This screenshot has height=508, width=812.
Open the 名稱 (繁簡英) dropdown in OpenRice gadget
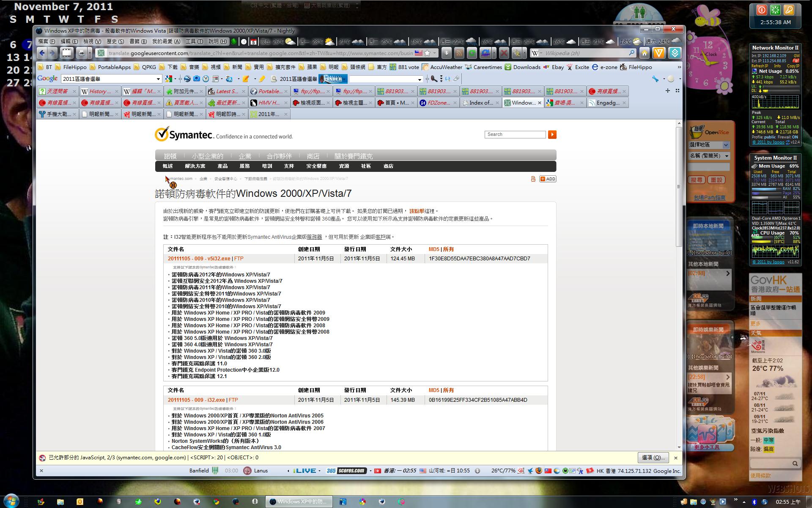click(x=727, y=156)
